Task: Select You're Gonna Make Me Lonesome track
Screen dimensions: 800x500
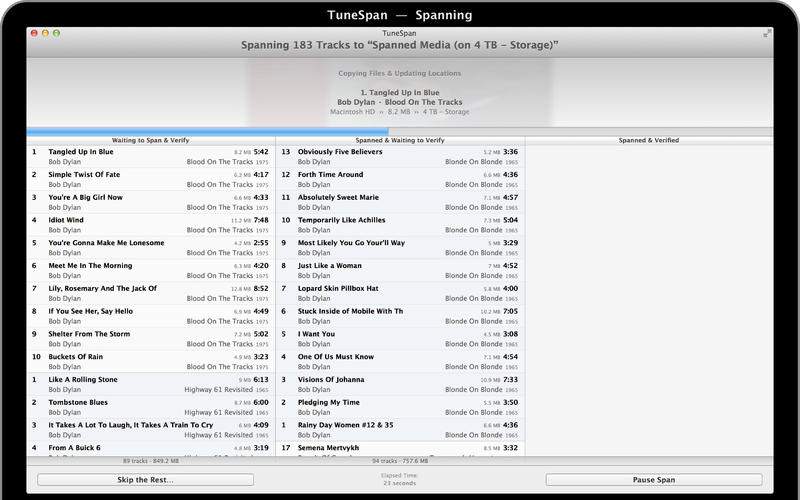Action: point(151,247)
